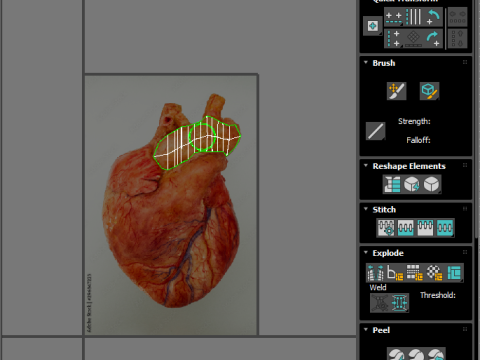Collapse the Stitch rollout arrow
This screenshot has height=360, width=480.
pos(366,209)
